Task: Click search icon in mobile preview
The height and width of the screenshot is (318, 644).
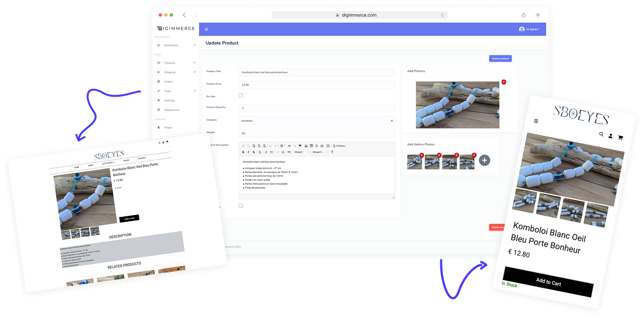Action: [x=601, y=134]
